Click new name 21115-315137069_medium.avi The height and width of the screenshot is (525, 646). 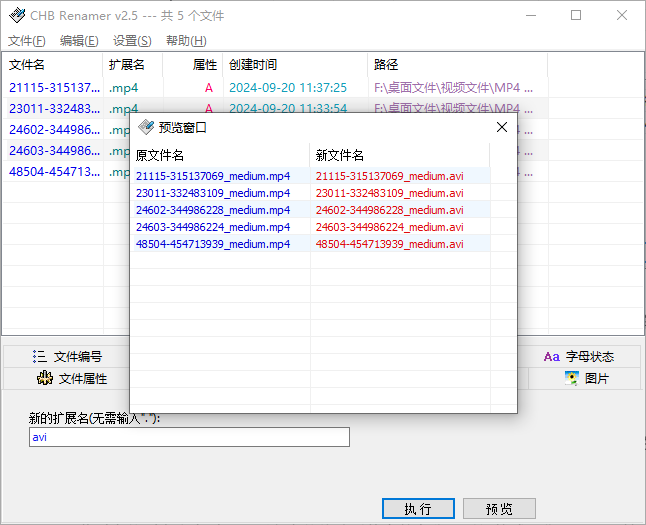tap(390, 176)
